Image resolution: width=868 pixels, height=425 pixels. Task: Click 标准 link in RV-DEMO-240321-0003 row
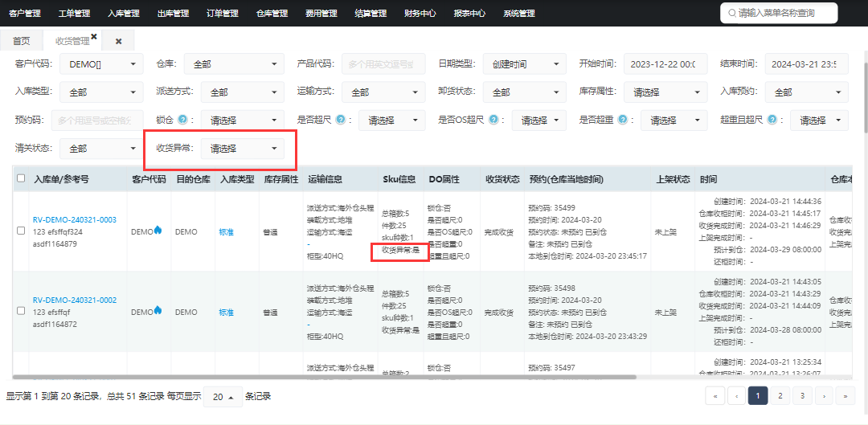point(227,232)
